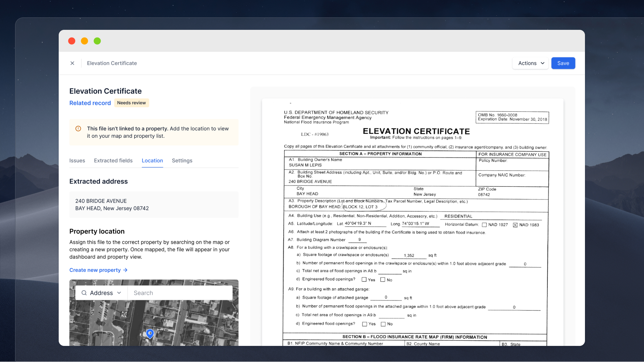
Task: Click the RESIDENTIAL building use value
Action: [458, 216]
